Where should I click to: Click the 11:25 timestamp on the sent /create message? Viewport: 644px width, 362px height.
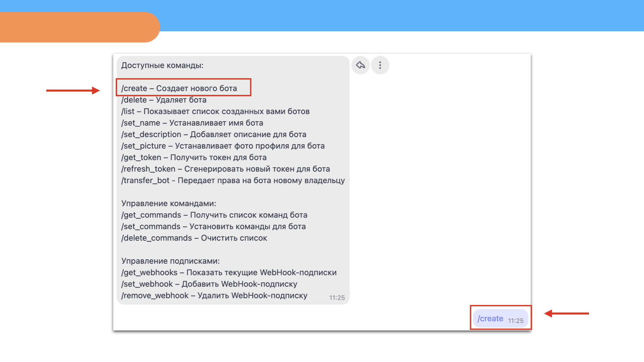[x=516, y=321]
